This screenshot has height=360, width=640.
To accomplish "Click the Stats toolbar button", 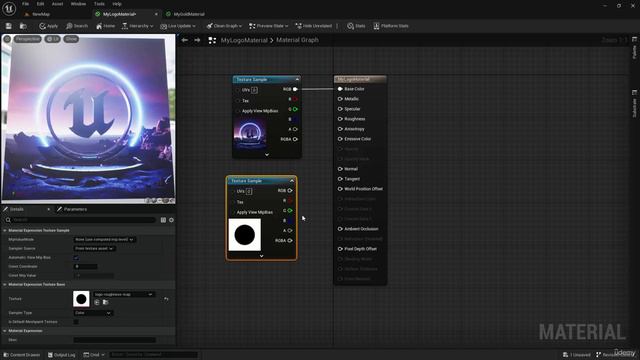I will (356, 26).
